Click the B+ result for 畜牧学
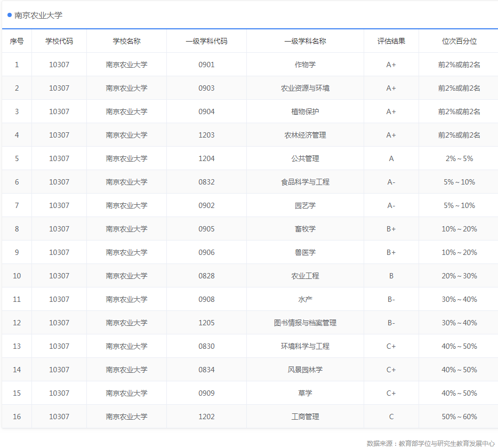The image size is (498, 448). tap(391, 229)
